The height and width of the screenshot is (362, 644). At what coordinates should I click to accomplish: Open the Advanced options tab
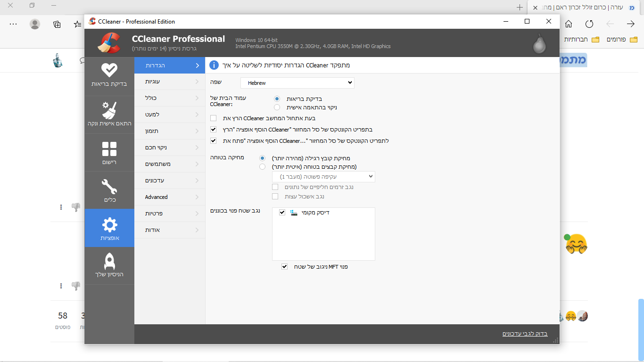coord(170,197)
